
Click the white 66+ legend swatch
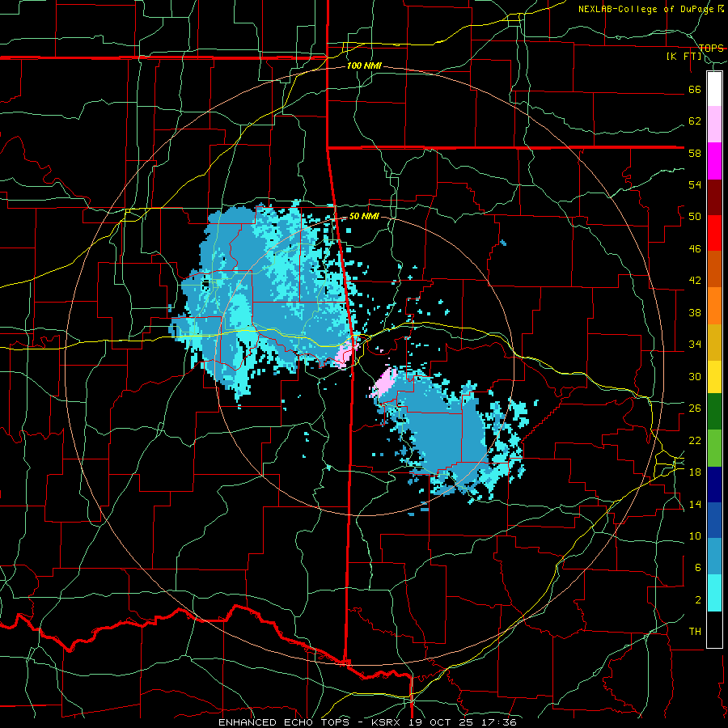coord(714,89)
